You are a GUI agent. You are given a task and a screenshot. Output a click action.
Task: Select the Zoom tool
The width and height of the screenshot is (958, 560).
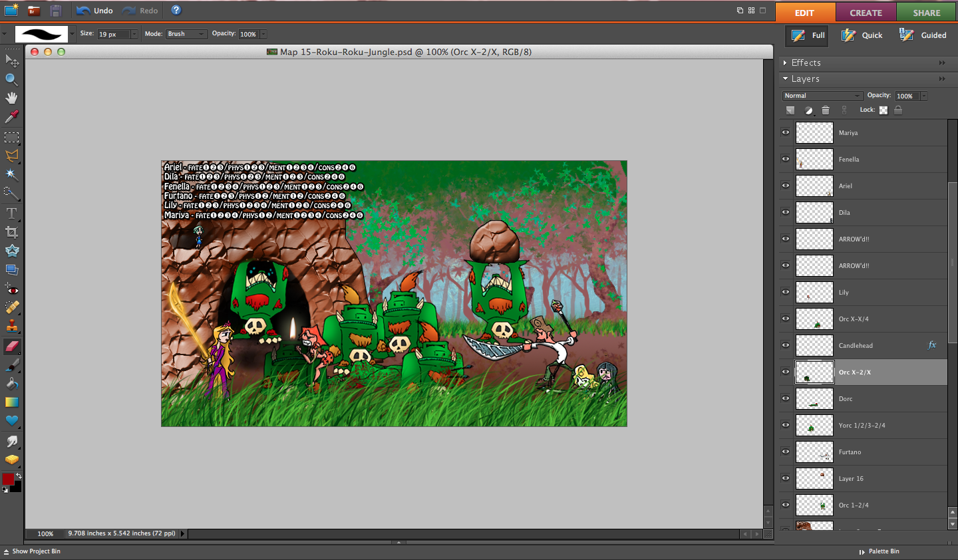pos(11,79)
